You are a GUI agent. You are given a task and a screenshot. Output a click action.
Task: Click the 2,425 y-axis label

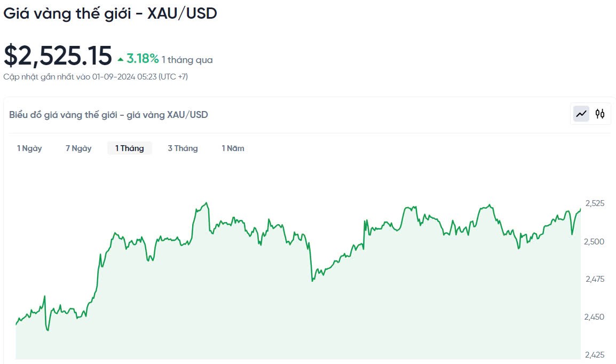click(595, 355)
